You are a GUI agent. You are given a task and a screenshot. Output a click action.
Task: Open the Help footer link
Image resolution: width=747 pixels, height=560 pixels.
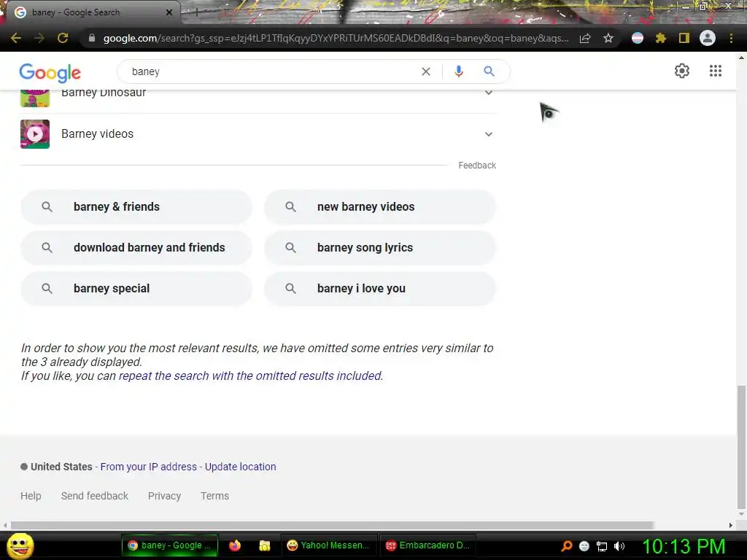[31, 496]
